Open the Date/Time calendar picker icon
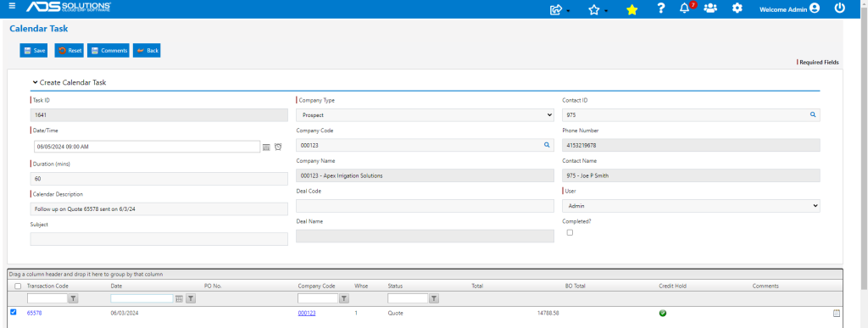 click(x=266, y=147)
